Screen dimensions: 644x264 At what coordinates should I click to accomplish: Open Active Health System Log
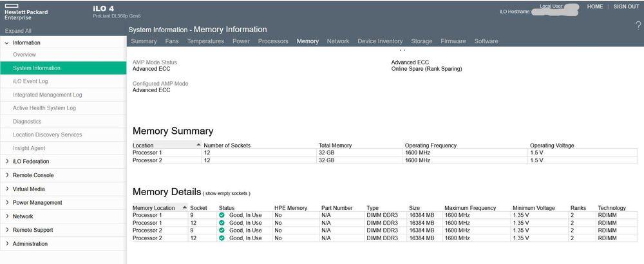tap(44, 108)
